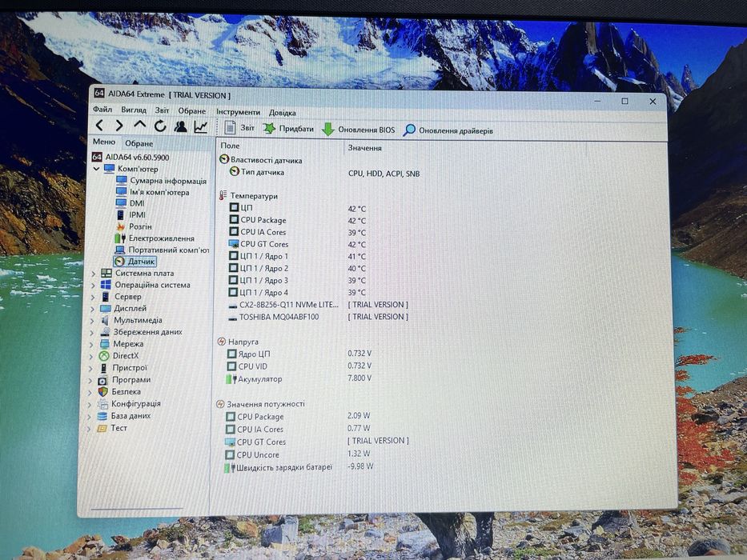The height and width of the screenshot is (560, 747).
Task: Open the graph chart toolbar icon
Action: [201, 126]
